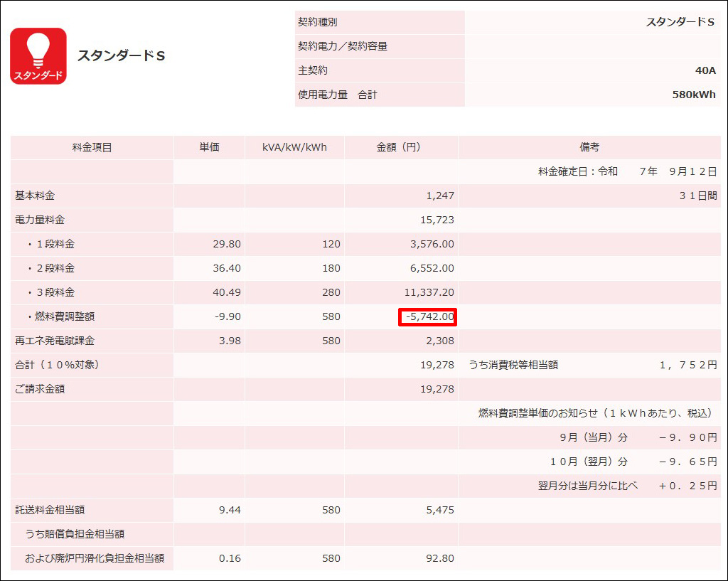
Task: Click the スタンダードS plan title
Action: [121, 55]
